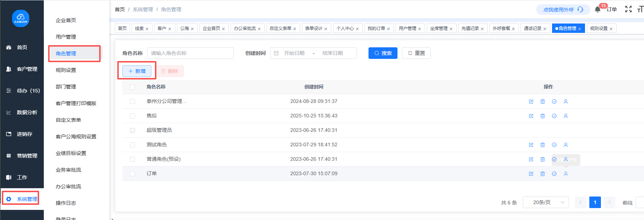
Task: Check the 售后 row checkbox
Action: point(132,116)
